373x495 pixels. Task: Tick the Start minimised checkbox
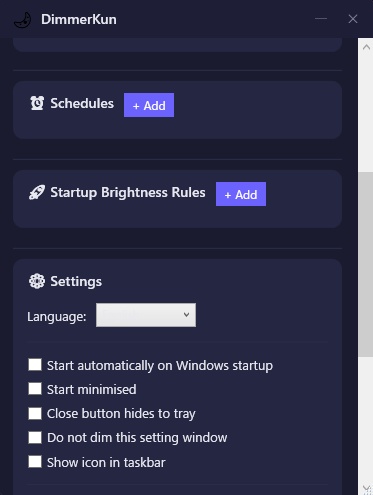[35, 389]
